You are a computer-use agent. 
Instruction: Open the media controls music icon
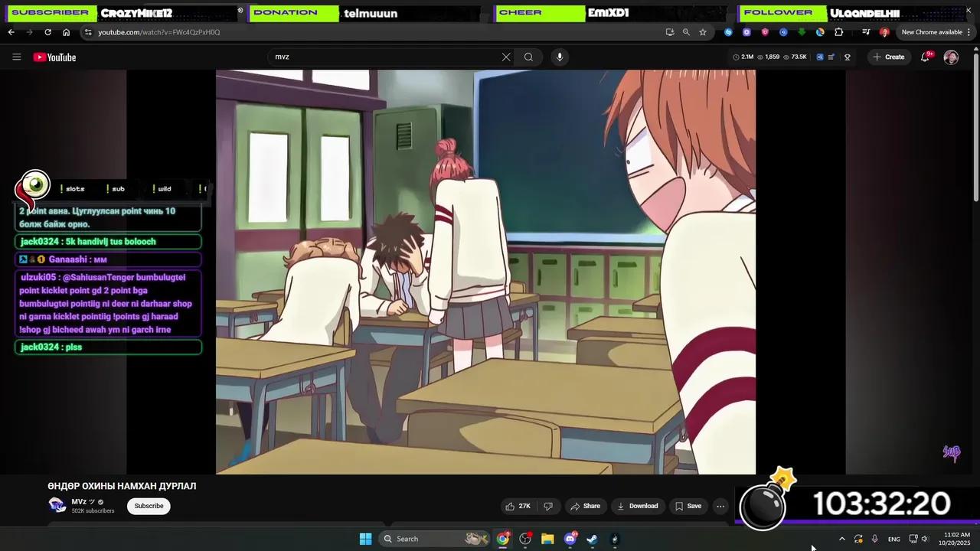[x=866, y=32]
